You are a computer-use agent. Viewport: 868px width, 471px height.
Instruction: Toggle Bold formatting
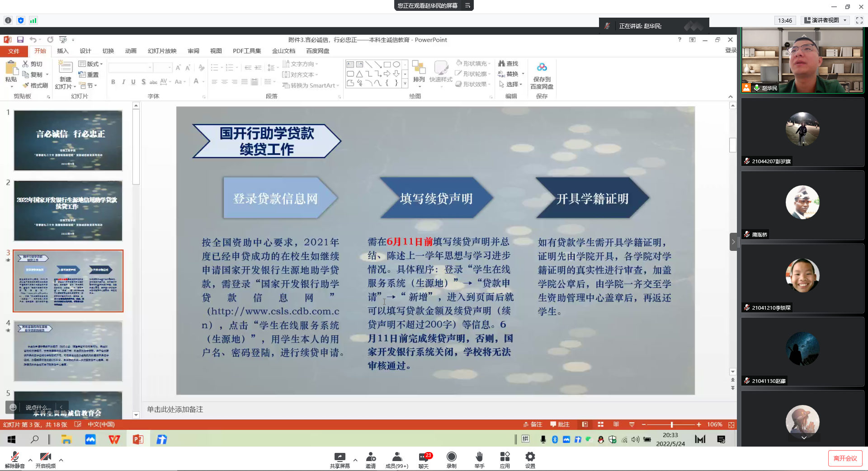(113, 82)
